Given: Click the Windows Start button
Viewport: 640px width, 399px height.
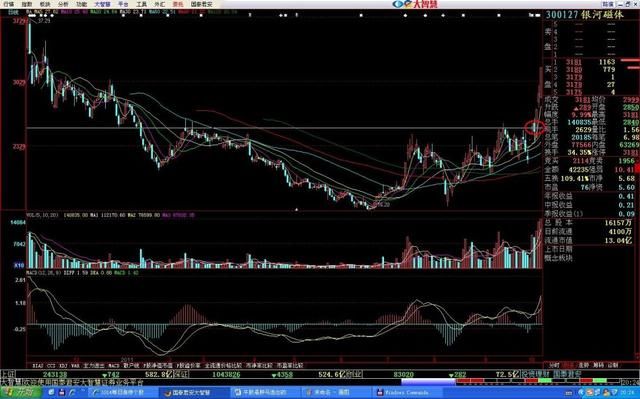Looking at the screenshot, I should pos(21,393).
